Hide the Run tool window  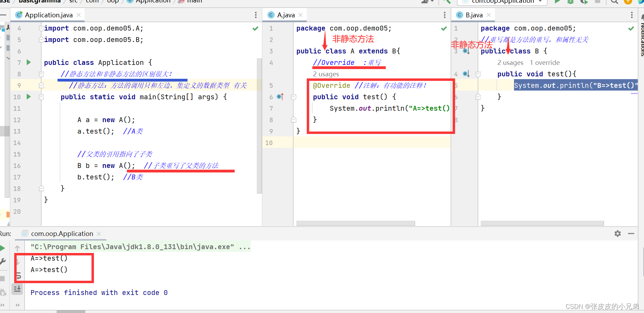click(x=631, y=234)
